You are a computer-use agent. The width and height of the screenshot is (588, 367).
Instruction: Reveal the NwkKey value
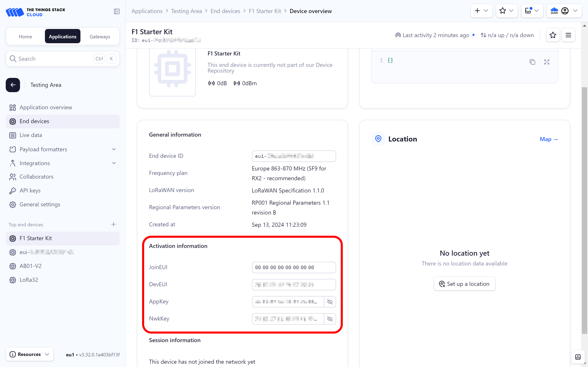click(x=330, y=319)
